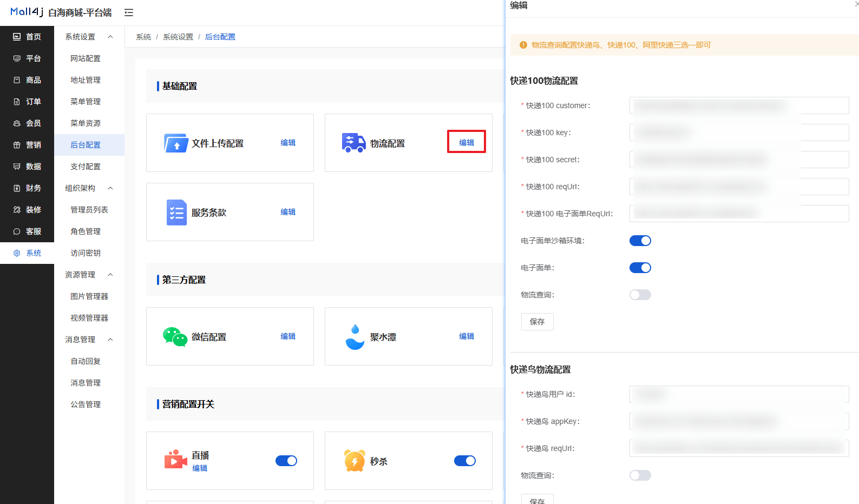The image size is (859, 504).
Task: Click the 服务条款 document icon
Action: [176, 213]
